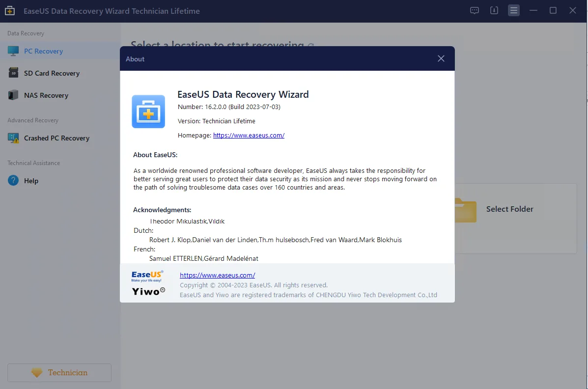588x389 pixels.
Task: Click the SD Card Recovery icon
Action: point(13,73)
